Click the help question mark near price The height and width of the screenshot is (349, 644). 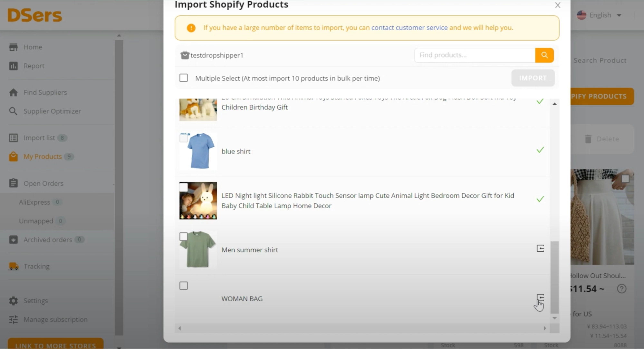point(621,289)
